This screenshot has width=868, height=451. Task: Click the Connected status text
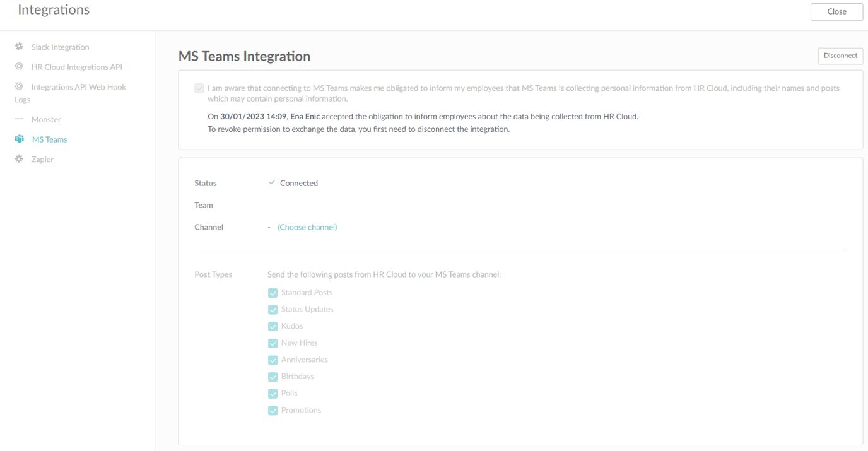pyautogui.click(x=299, y=183)
